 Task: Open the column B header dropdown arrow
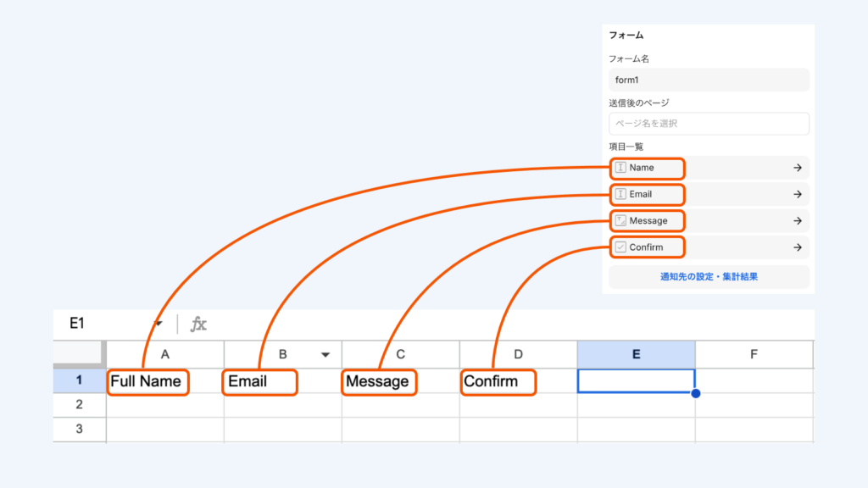[x=325, y=355]
